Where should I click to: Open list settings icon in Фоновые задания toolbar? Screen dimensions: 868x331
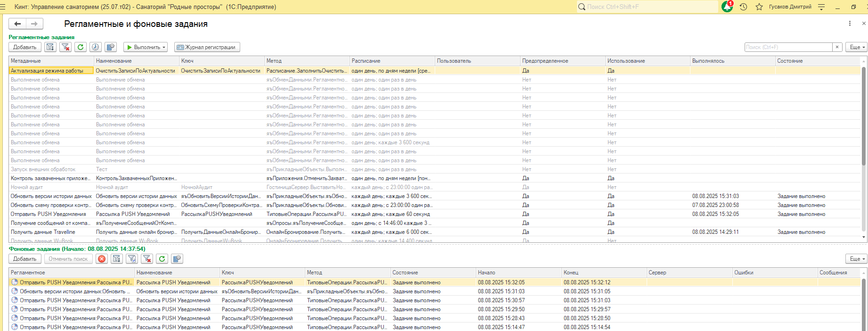click(177, 259)
